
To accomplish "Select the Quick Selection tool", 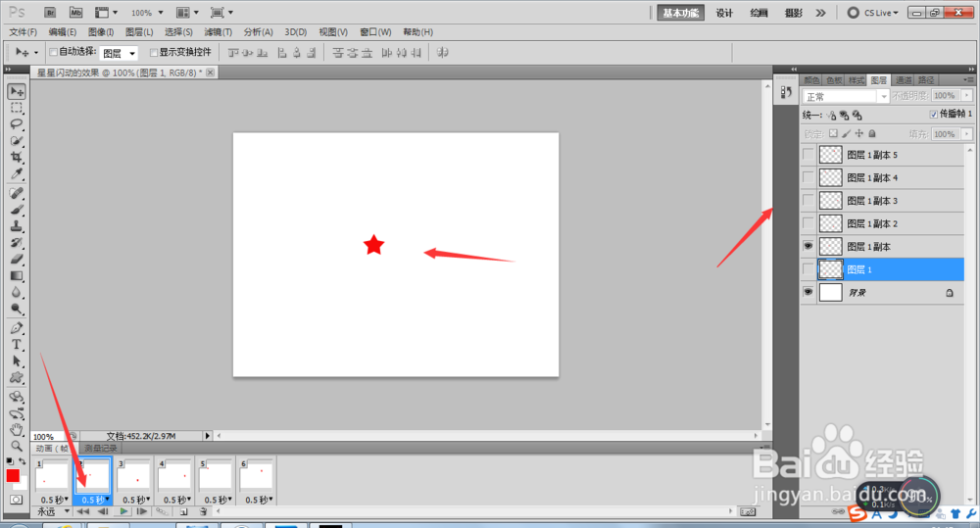I will point(17,141).
